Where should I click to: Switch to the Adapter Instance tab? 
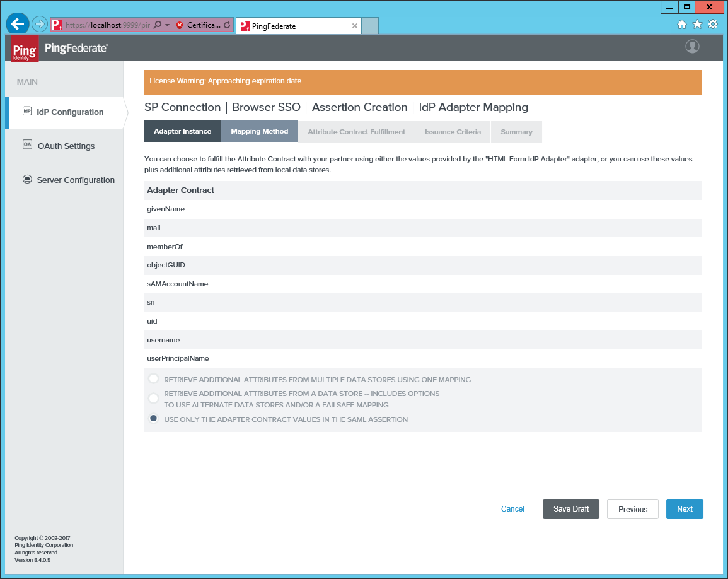coord(182,132)
